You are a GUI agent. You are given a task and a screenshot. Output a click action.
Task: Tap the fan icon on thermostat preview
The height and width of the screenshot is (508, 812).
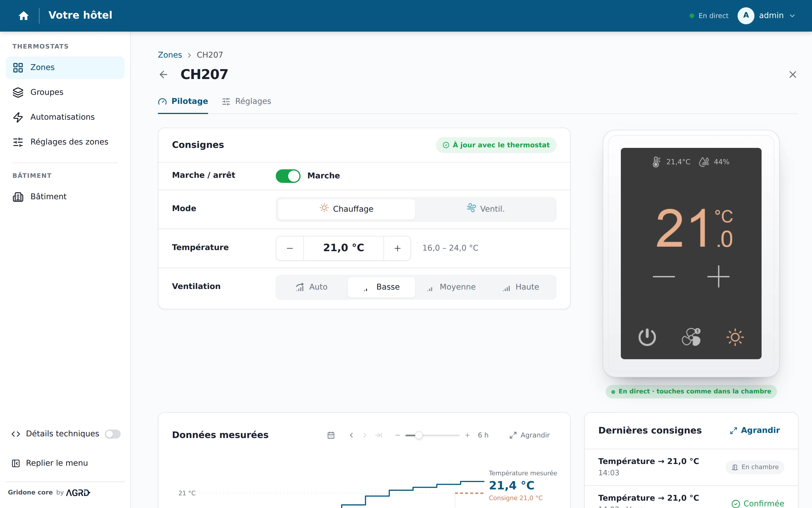(x=691, y=337)
